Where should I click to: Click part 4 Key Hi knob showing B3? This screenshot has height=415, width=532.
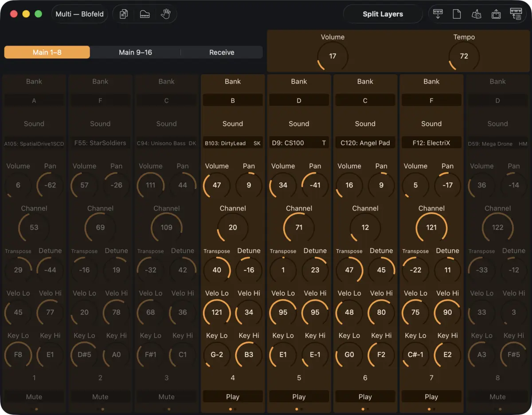click(249, 355)
